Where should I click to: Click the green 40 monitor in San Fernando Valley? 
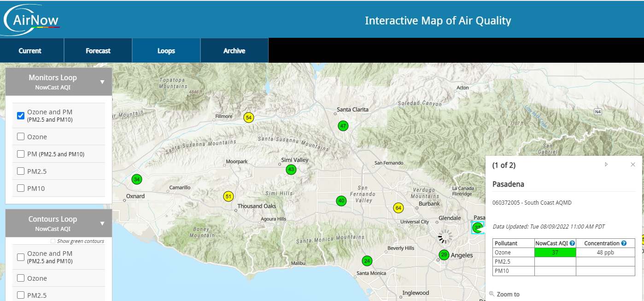pos(341,201)
